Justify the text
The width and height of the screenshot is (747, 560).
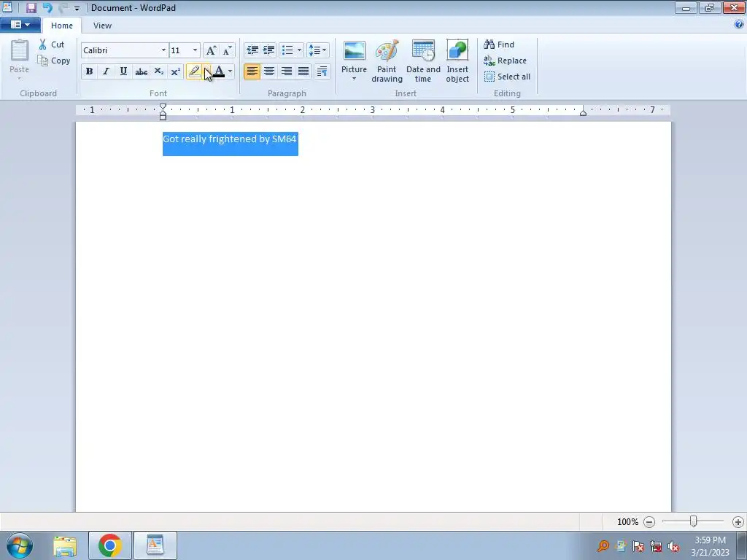[303, 71]
